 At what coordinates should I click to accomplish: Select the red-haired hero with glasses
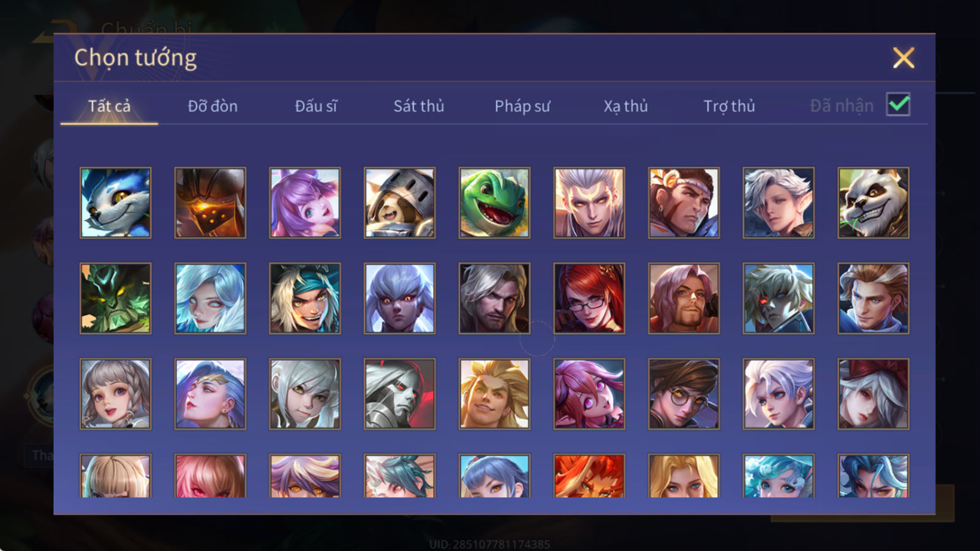(x=589, y=298)
